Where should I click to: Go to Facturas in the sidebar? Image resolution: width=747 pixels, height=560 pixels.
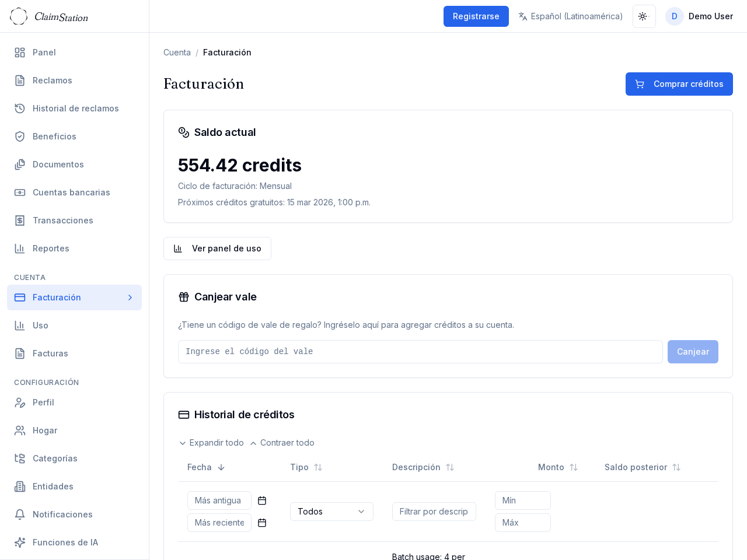[x=50, y=353]
